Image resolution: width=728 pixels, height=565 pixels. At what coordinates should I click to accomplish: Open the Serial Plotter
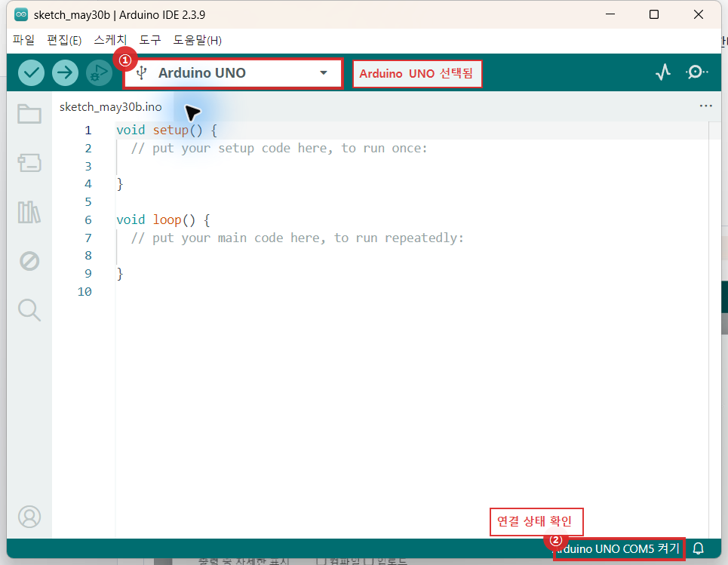click(x=663, y=72)
